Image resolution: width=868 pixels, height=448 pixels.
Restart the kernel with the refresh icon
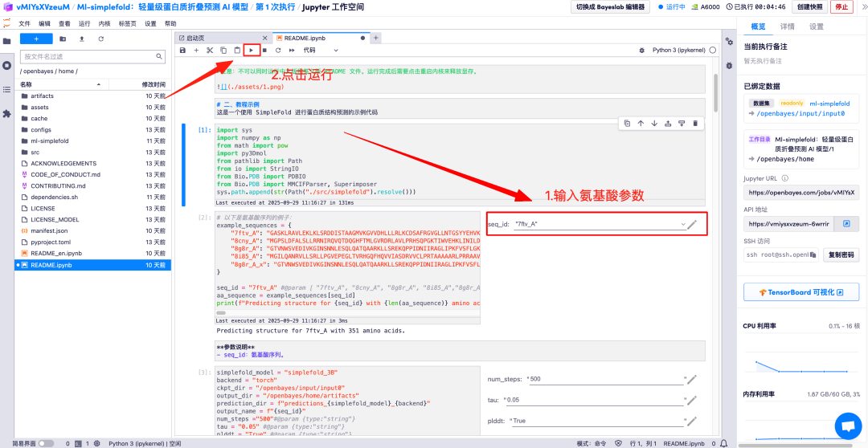(x=278, y=50)
